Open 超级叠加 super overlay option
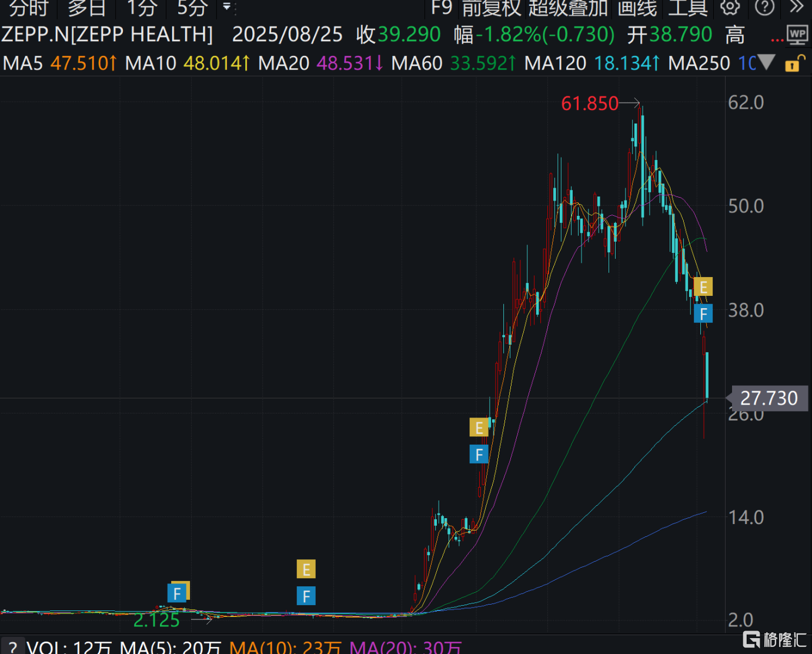This screenshot has height=654, width=812. pyautogui.click(x=567, y=8)
